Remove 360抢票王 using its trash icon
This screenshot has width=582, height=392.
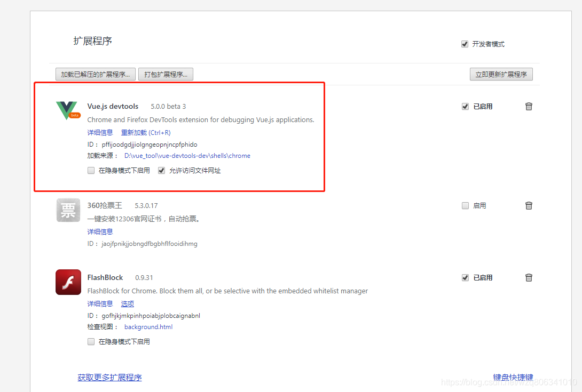point(529,205)
